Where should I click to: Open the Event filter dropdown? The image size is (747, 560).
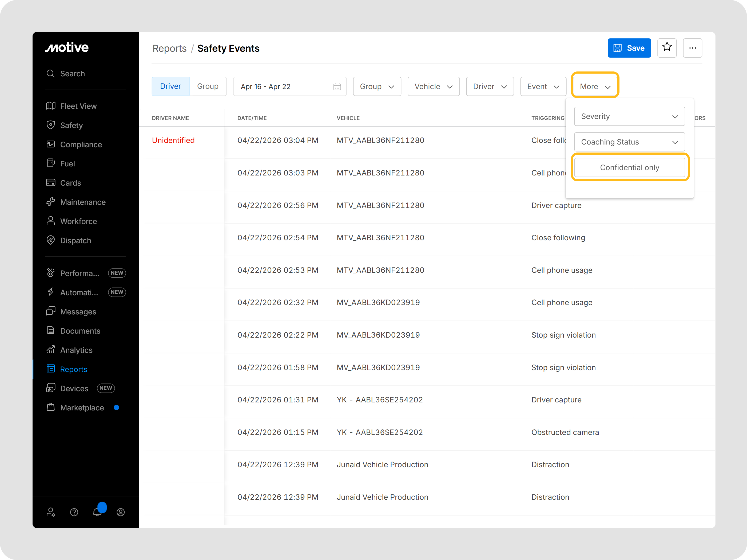coord(543,86)
